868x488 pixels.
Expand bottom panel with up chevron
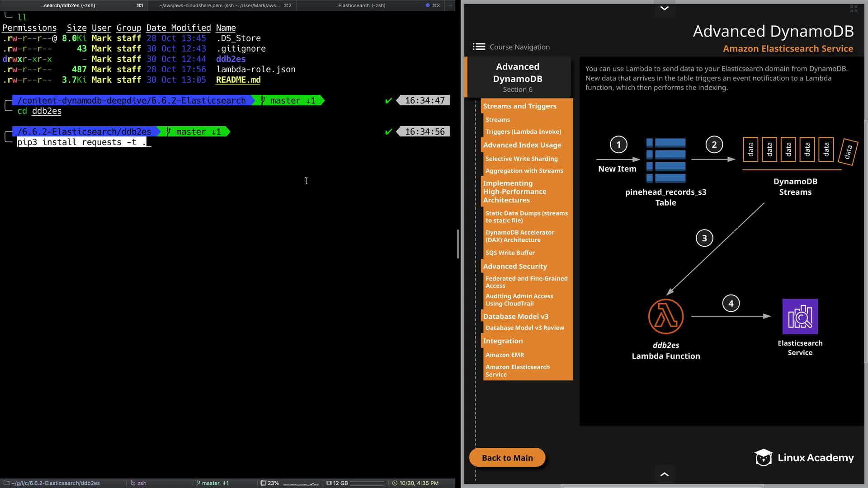[x=664, y=474]
